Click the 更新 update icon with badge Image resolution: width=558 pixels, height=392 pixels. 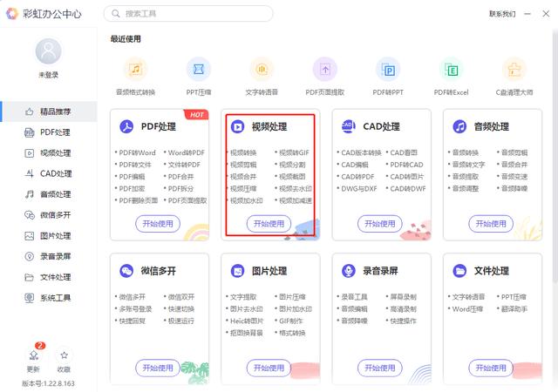[34, 355]
